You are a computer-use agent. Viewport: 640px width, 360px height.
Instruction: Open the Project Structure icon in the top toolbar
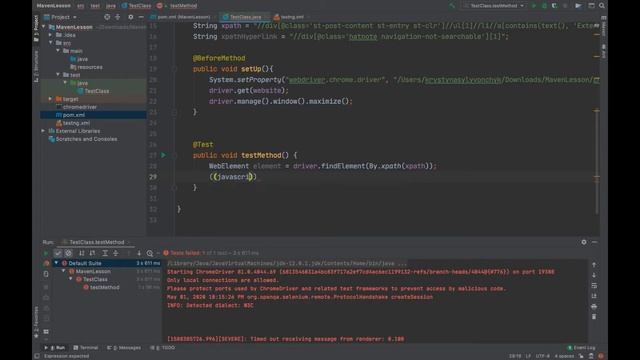point(591,6)
